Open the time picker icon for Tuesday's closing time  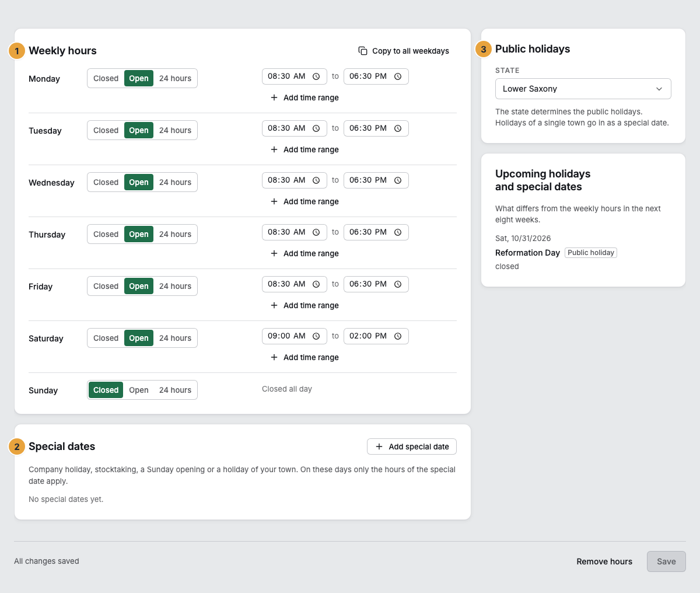(398, 128)
